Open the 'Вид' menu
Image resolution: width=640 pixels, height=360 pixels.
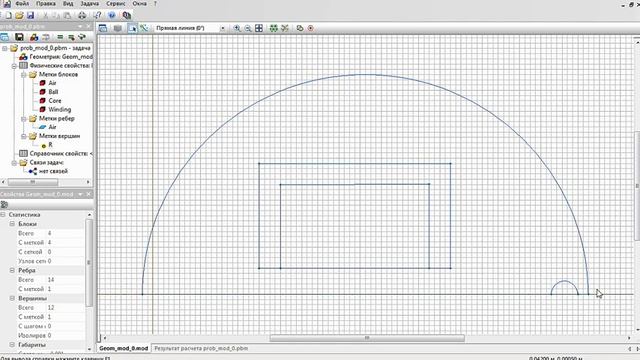click(68, 3)
